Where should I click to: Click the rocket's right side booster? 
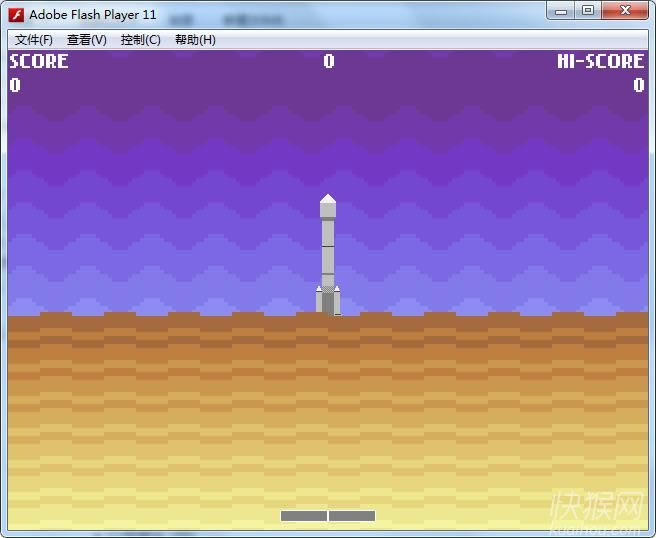pos(337,299)
